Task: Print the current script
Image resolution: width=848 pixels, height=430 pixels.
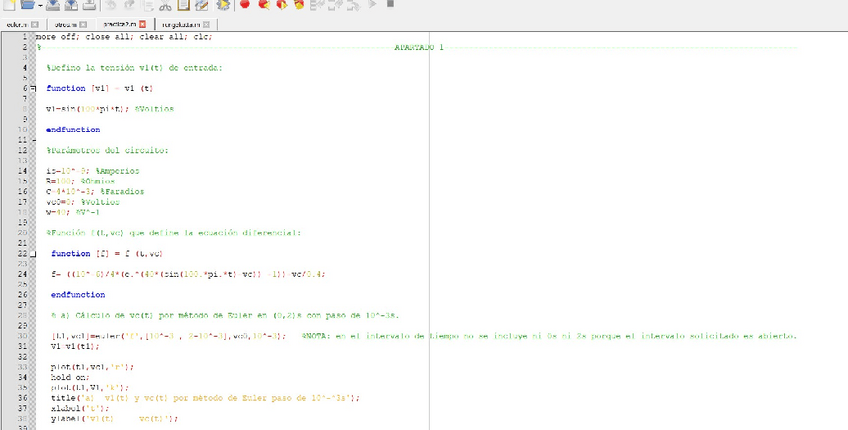Action: point(89,5)
